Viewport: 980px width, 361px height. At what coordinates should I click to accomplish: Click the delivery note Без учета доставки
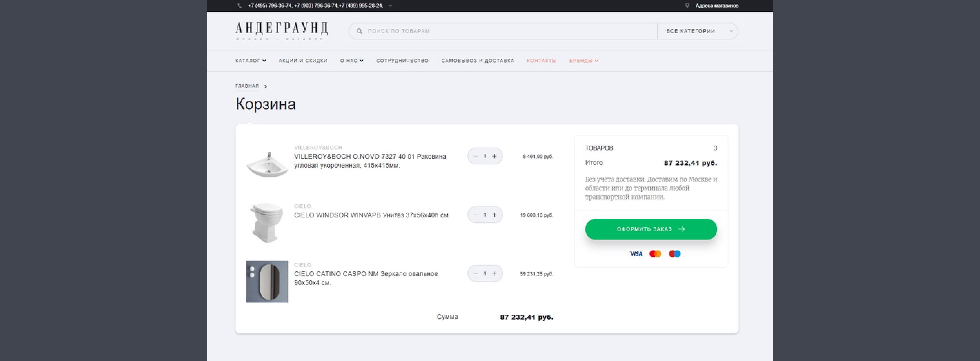(651, 188)
